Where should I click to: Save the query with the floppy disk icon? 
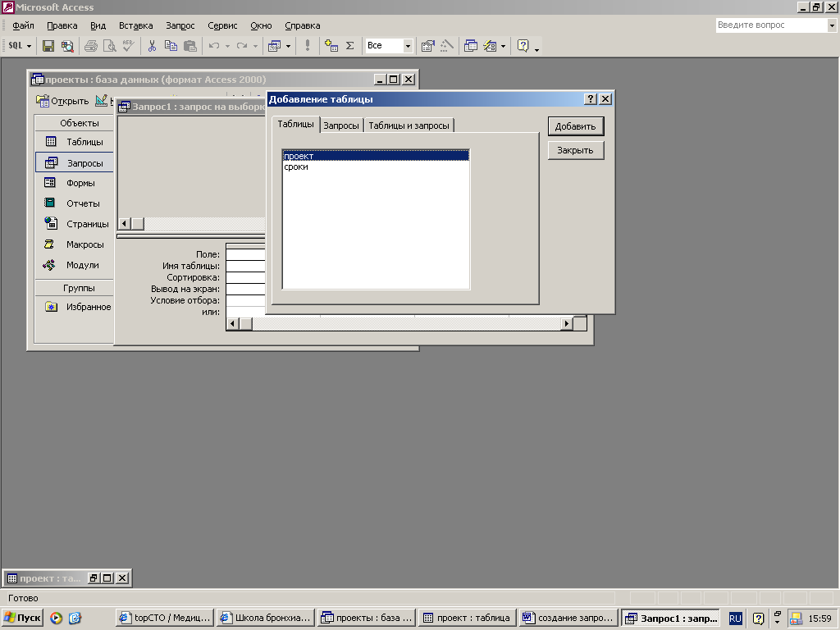(48, 46)
